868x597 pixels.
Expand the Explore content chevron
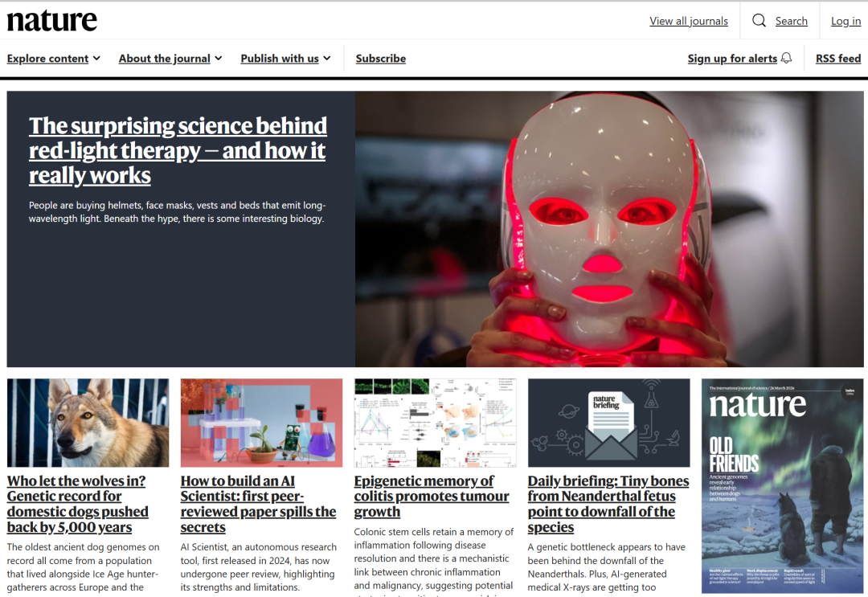[97, 58]
